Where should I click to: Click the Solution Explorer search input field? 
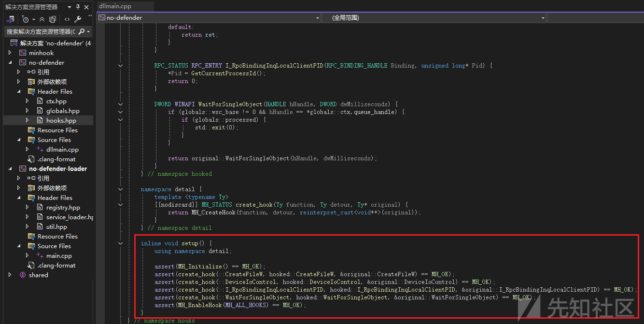pos(41,31)
